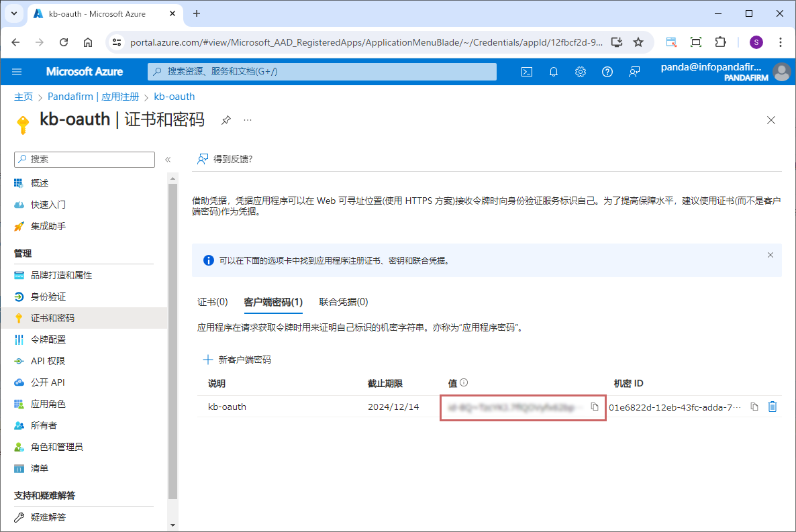Pin the kb-oauth blade
796x532 pixels.
pos(226,120)
